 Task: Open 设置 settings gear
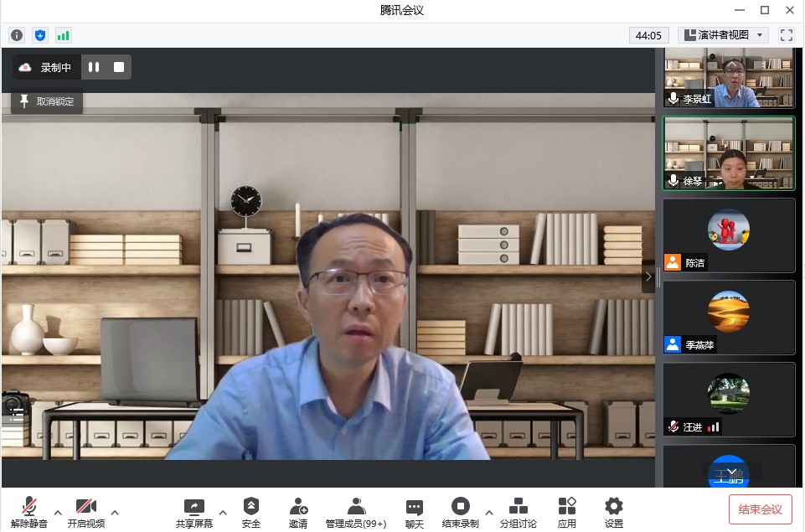click(x=614, y=511)
